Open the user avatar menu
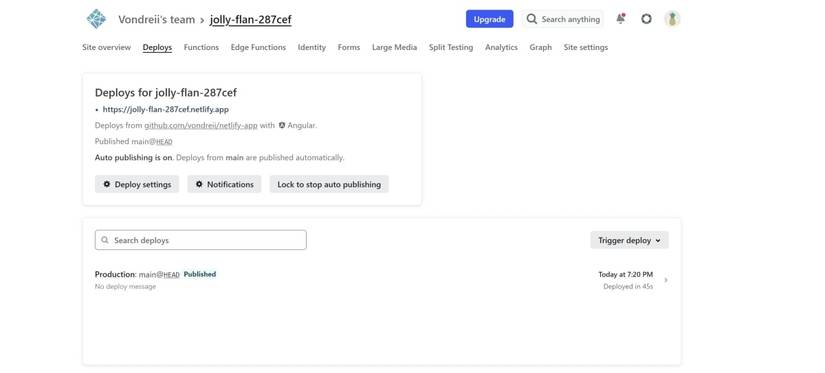This screenshot has width=825, height=373. pos(672,19)
